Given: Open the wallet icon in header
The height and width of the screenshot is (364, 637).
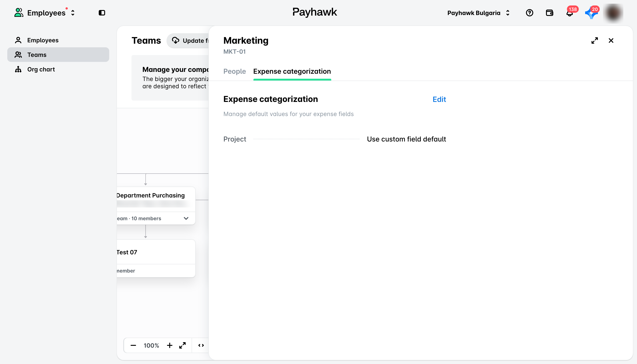Looking at the screenshot, I should coord(549,13).
